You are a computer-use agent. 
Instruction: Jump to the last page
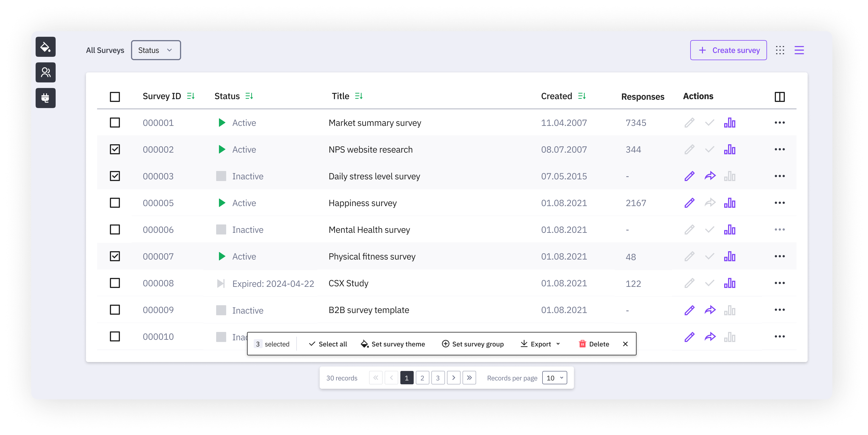point(469,378)
